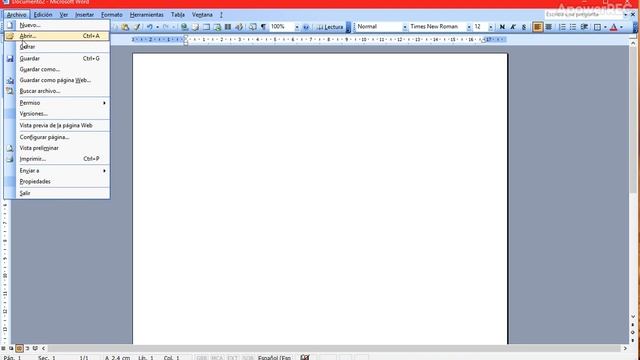
Task: Open the Archivo menu
Action: click(17, 15)
